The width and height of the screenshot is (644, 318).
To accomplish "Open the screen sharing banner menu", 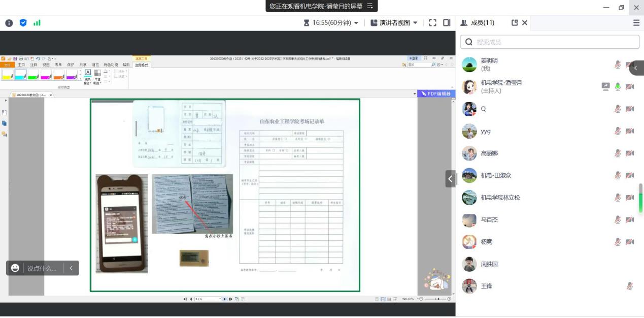I will (x=370, y=6).
